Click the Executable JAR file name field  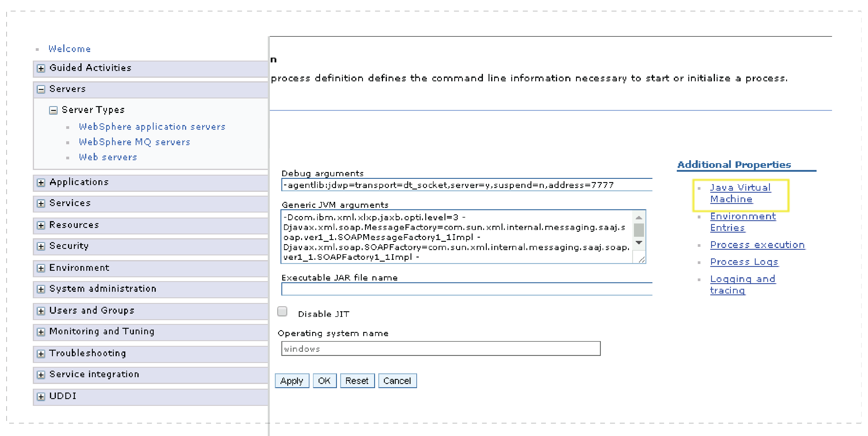pyautogui.click(x=466, y=289)
